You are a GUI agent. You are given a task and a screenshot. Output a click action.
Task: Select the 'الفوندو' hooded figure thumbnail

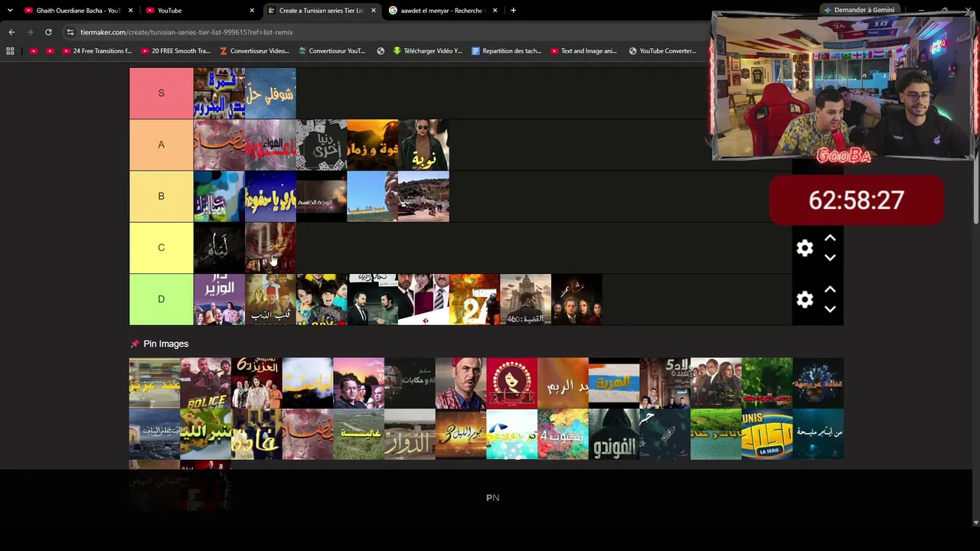point(614,434)
